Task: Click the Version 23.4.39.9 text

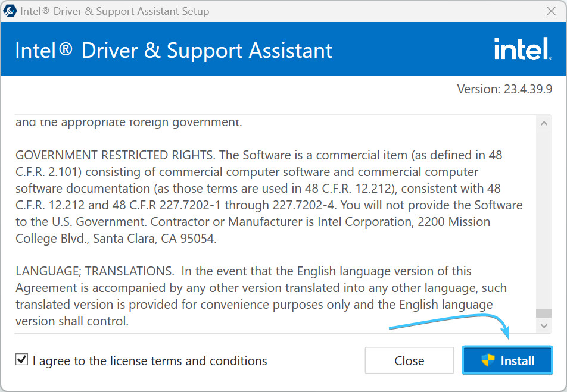Action: (504, 89)
